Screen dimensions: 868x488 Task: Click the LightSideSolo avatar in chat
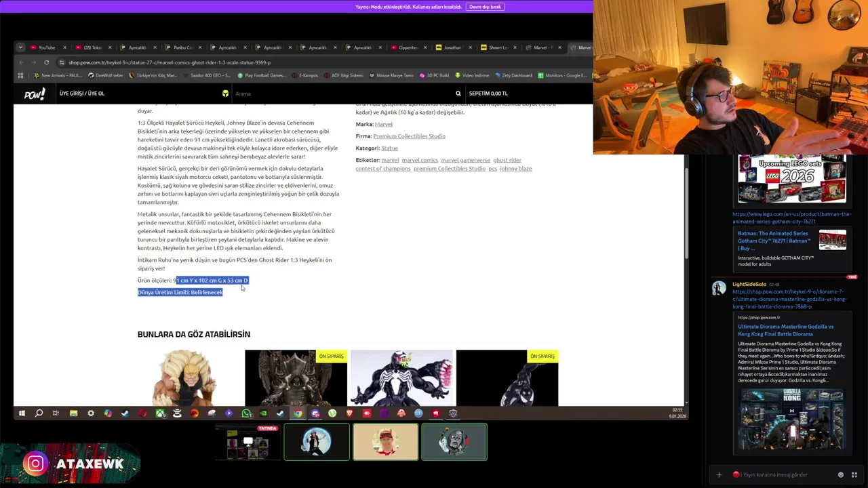pyautogui.click(x=719, y=288)
